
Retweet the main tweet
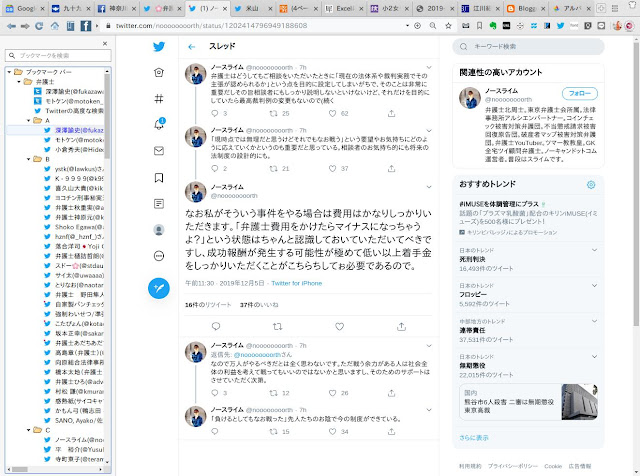[x=278, y=326]
